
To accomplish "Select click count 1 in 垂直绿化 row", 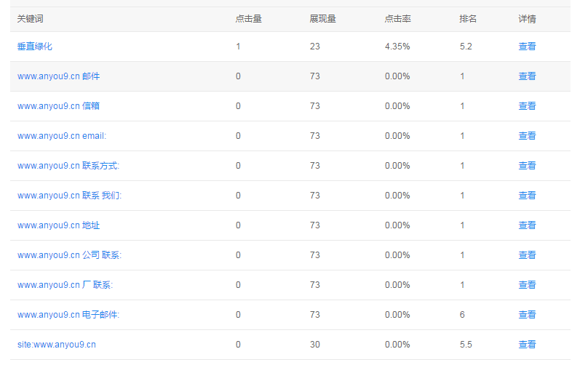I will coord(238,47).
